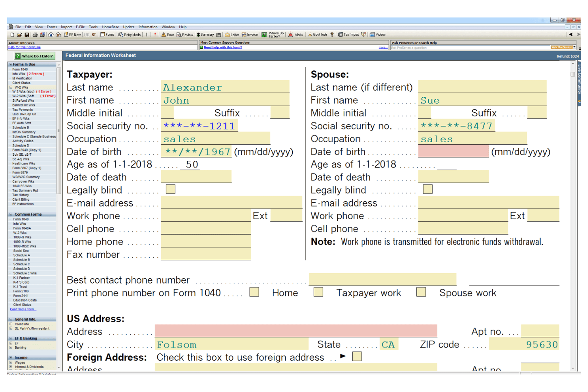Image resolution: width=588 pixels, height=392 pixels.
Task: Check the taxpayer Legally blind box
Action: [x=170, y=189]
